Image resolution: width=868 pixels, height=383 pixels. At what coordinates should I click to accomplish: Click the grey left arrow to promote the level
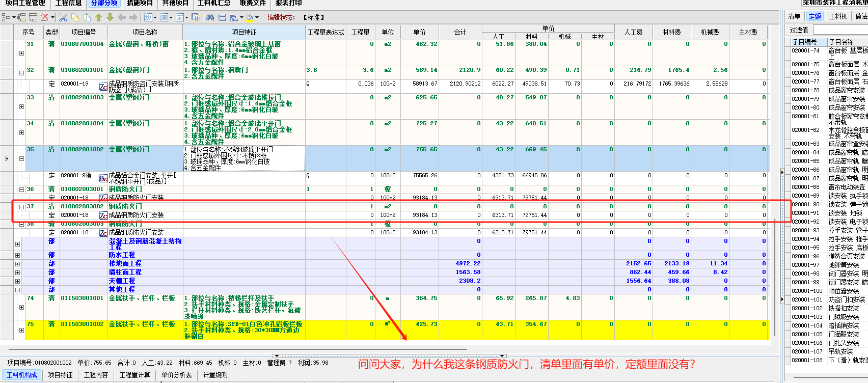click(x=122, y=17)
